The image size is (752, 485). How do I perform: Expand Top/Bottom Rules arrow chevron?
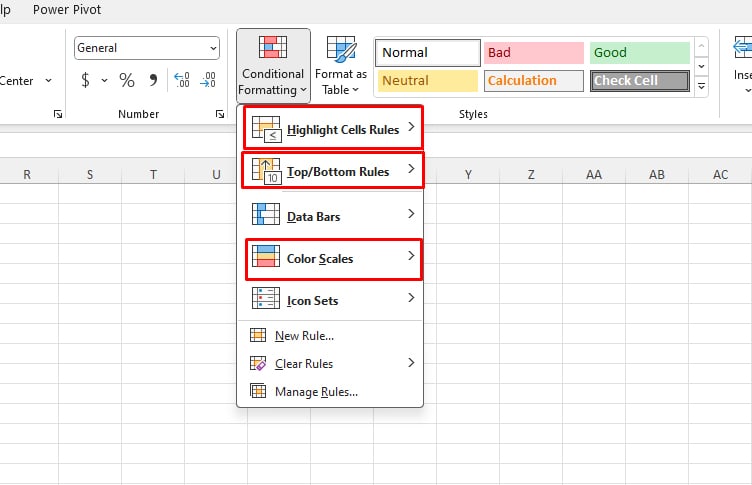tap(411, 168)
